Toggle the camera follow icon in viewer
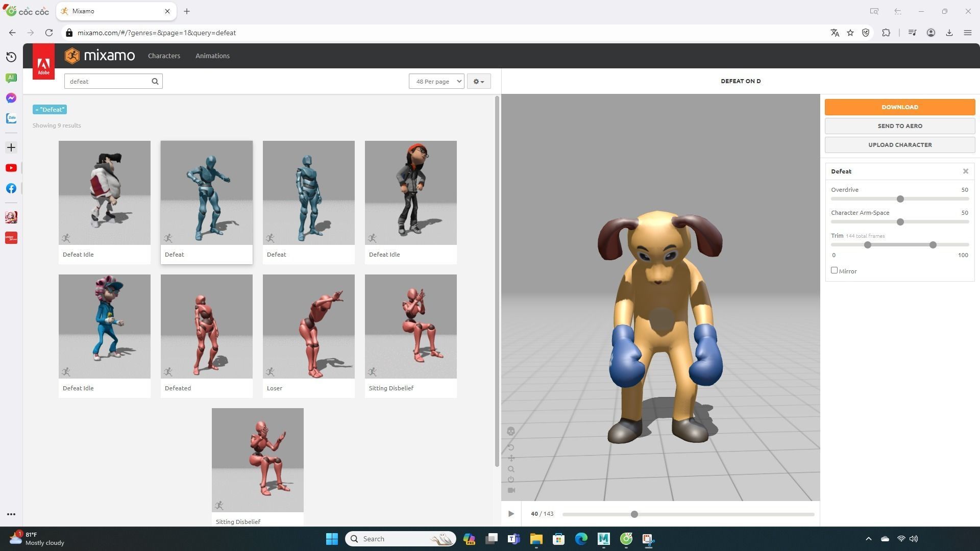This screenshot has height=551, width=980. [x=511, y=490]
